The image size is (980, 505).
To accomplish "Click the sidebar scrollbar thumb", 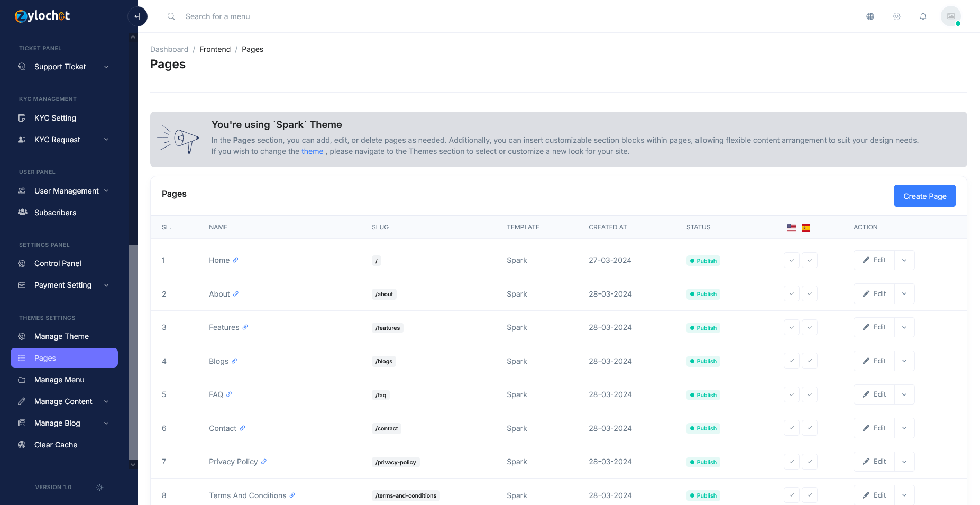I will click(x=133, y=353).
